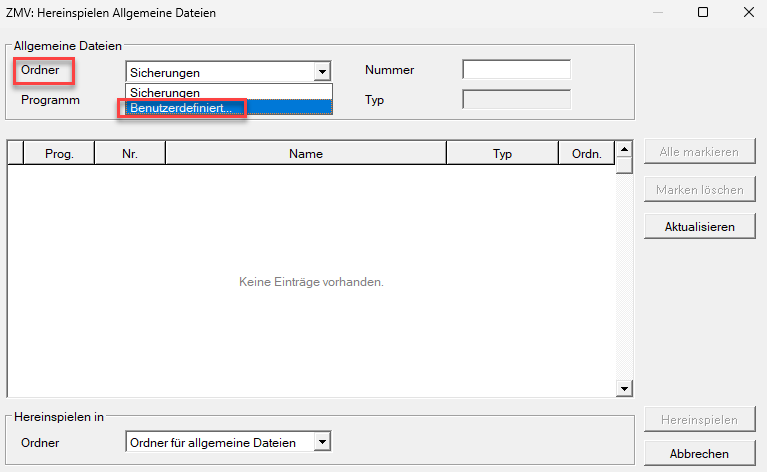Sort by the Prog. column header
767x472 pixels.
coord(59,154)
